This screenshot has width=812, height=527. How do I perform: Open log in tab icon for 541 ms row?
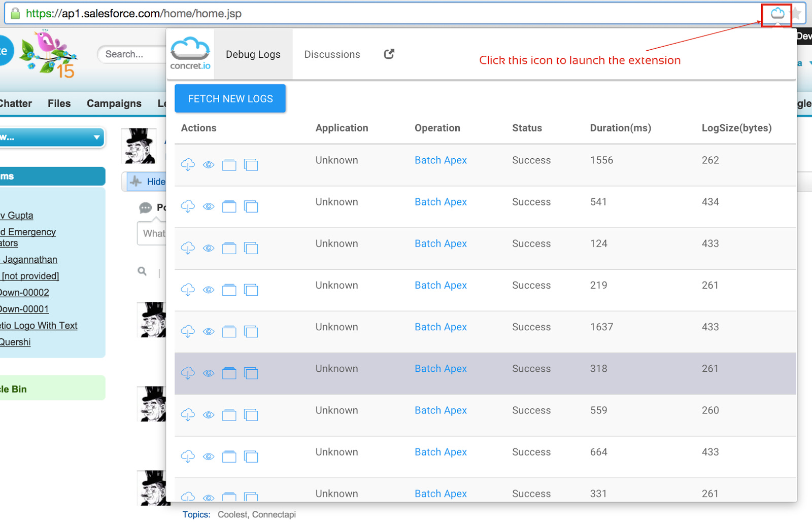[229, 206]
